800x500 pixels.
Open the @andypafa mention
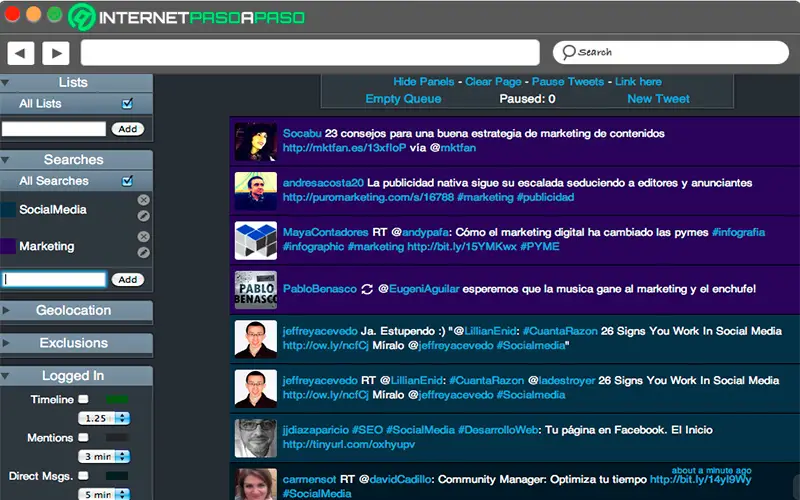(420, 233)
